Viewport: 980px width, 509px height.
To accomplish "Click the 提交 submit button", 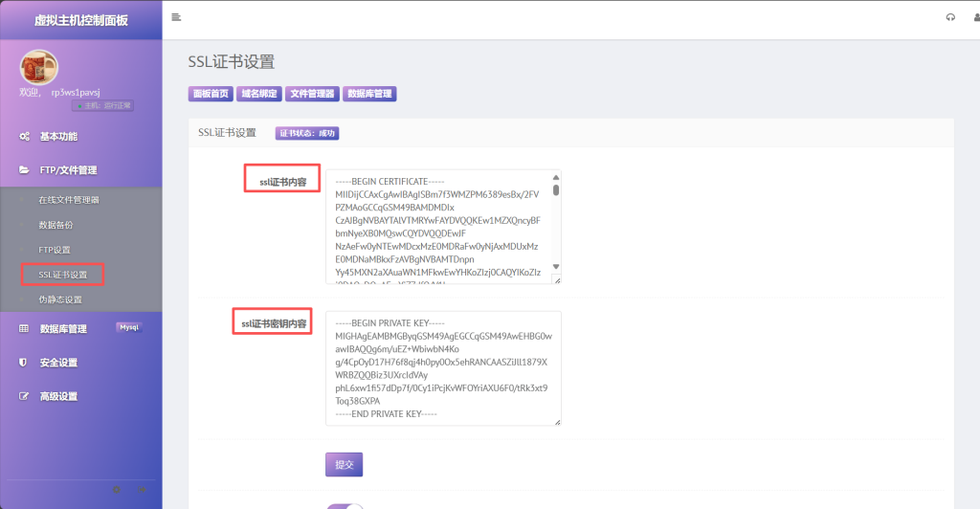I will (344, 464).
